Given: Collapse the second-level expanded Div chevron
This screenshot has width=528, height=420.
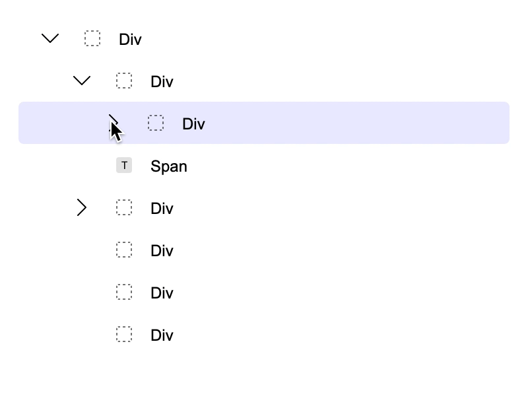Looking at the screenshot, I should click(82, 81).
